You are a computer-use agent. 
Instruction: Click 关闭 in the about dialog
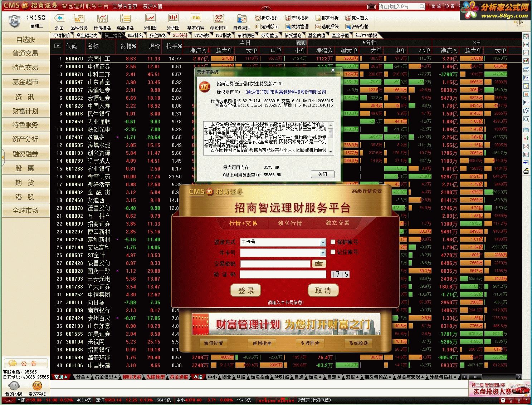[x=322, y=174]
